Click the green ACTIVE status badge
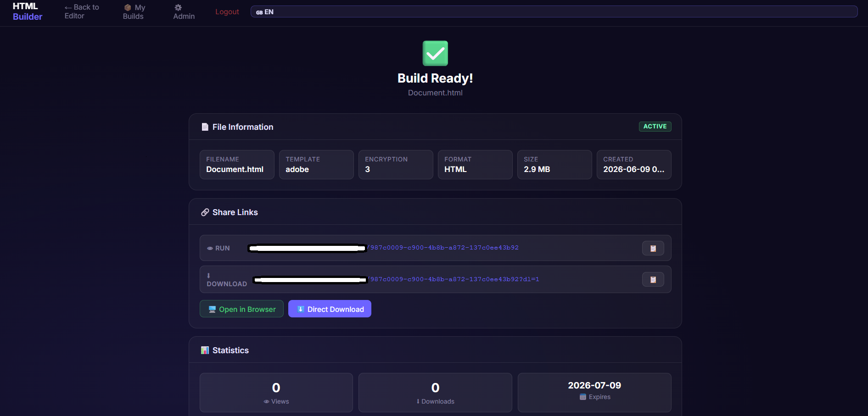This screenshot has width=868, height=416. [x=655, y=127]
